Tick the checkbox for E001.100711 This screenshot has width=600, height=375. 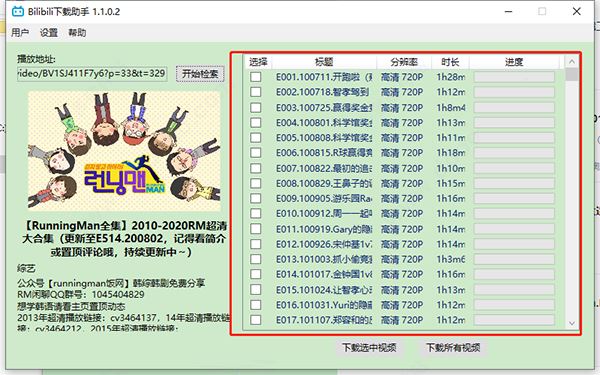pyautogui.click(x=256, y=77)
